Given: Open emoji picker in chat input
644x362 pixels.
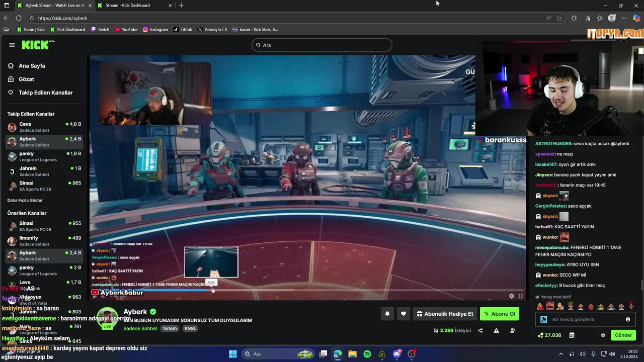Looking at the screenshot, I should [627, 319].
